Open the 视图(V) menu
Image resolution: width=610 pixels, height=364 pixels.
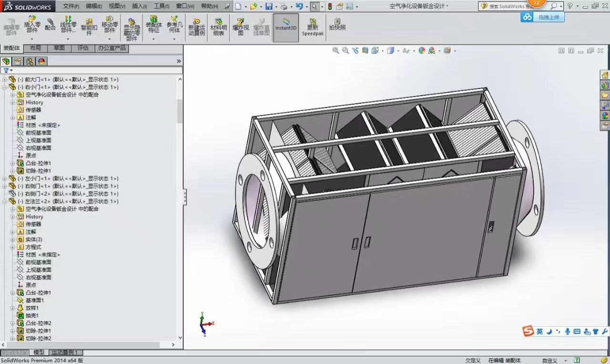[117, 6]
